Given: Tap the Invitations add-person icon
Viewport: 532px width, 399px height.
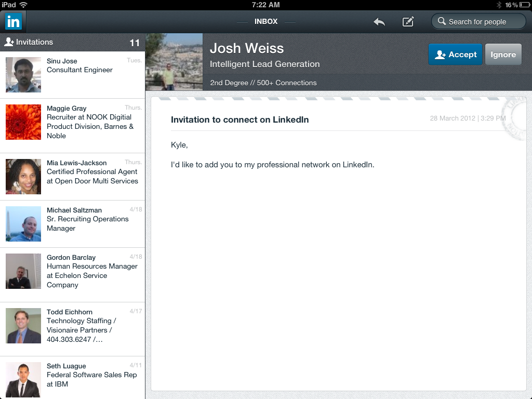Looking at the screenshot, I should (x=9, y=42).
